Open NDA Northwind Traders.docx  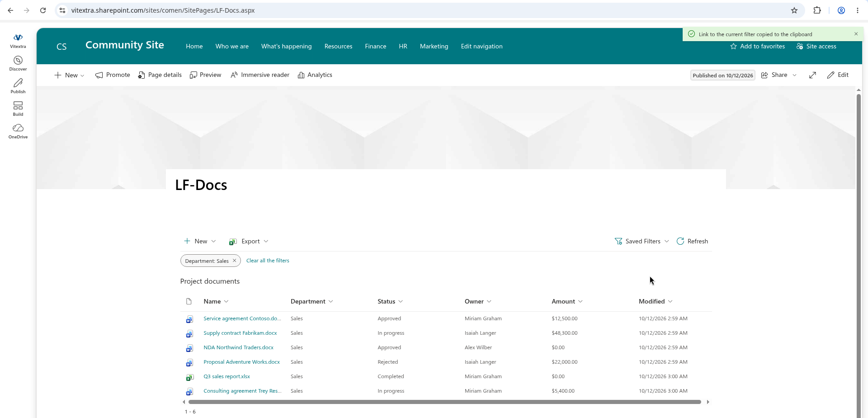pyautogui.click(x=238, y=347)
